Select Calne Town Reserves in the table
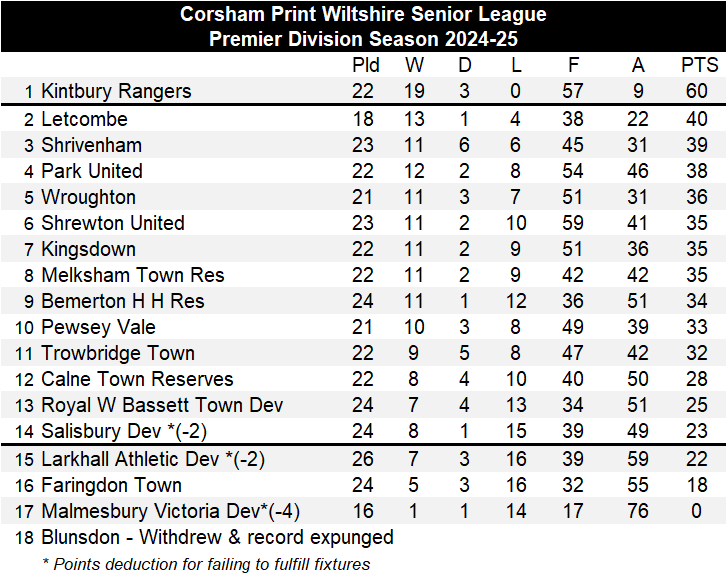 click(x=137, y=379)
